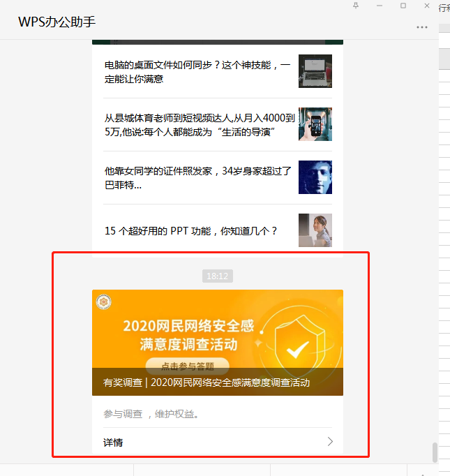Screen dimensions: 450x476
Task: Open the blue face portrait thumbnail
Action: (x=315, y=177)
